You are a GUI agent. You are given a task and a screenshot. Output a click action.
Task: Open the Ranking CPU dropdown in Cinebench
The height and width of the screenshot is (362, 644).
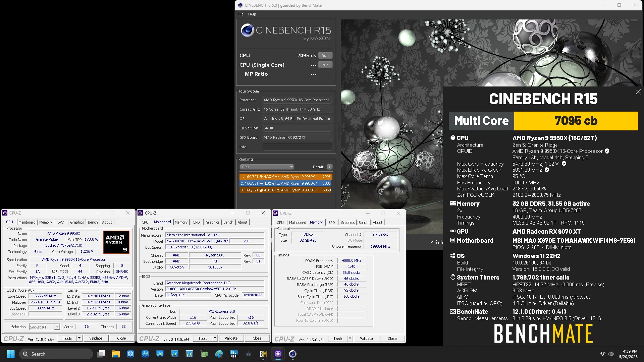click(x=267, y=167)
